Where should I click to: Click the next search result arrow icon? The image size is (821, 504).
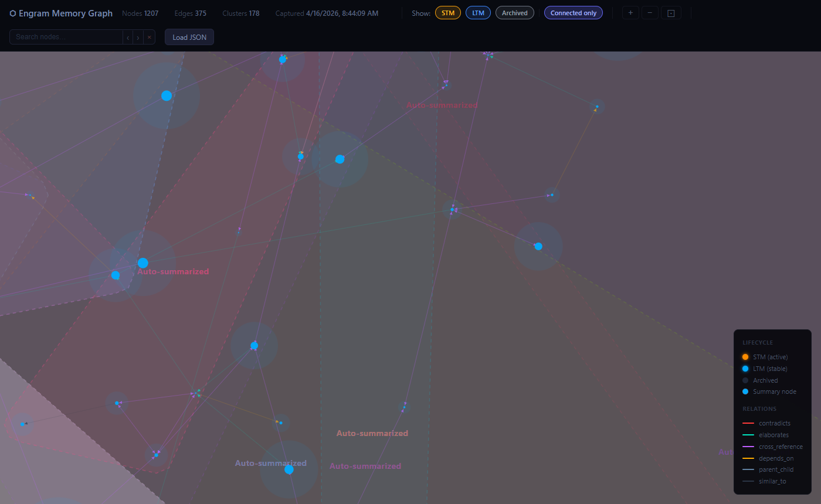point(138,36)
